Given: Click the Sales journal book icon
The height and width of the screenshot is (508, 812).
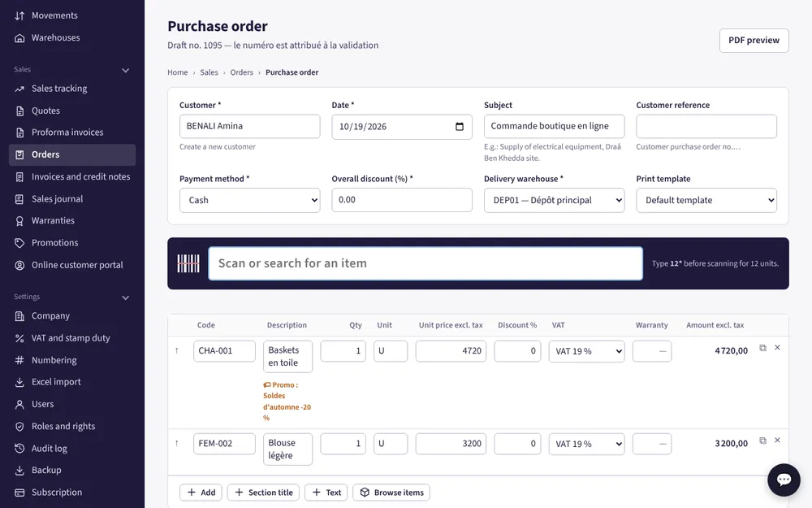Looking at the screenshot, I should click(19, 199).
